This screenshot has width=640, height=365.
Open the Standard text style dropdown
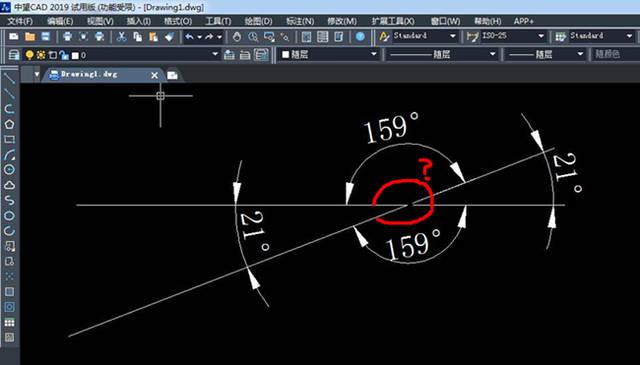453,36
